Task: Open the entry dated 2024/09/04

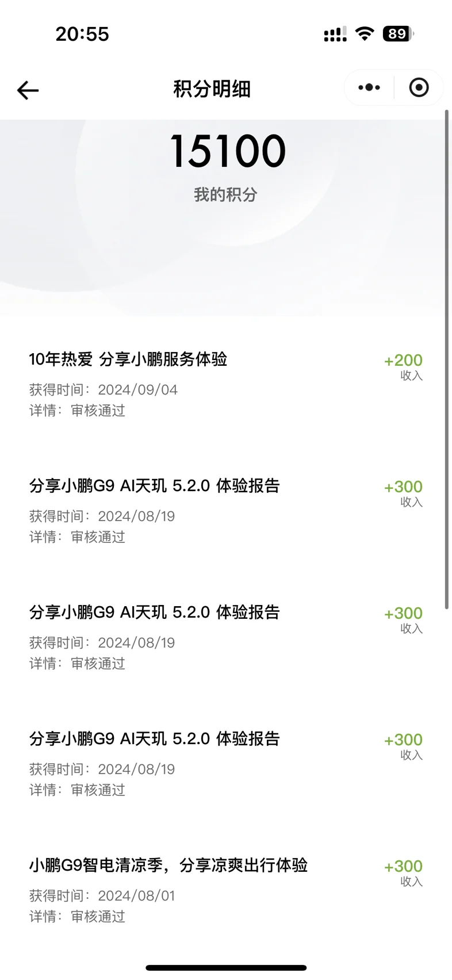Action: tap(225, 384)
